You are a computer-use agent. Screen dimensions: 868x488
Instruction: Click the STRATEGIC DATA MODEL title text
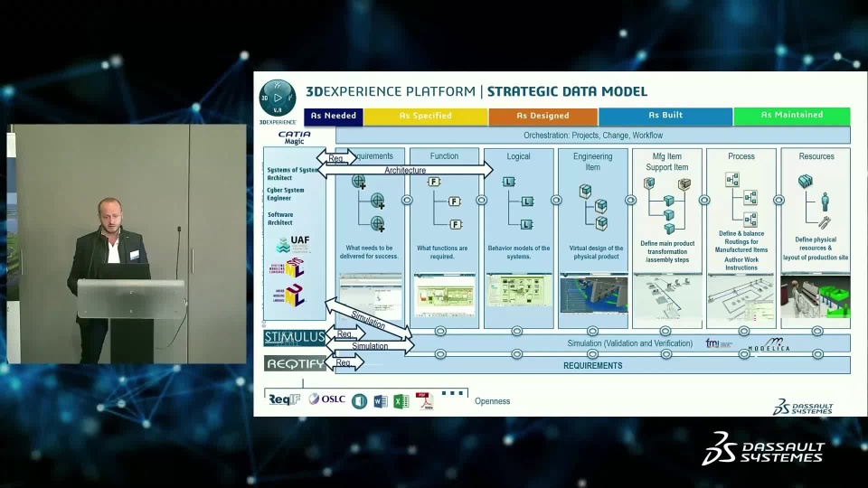(x=567, y=91)
